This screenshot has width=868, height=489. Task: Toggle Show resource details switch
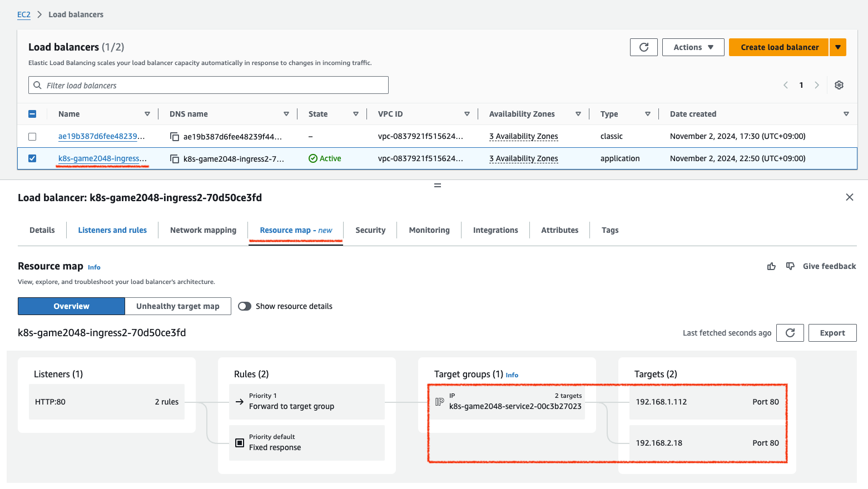coord(245,306)
